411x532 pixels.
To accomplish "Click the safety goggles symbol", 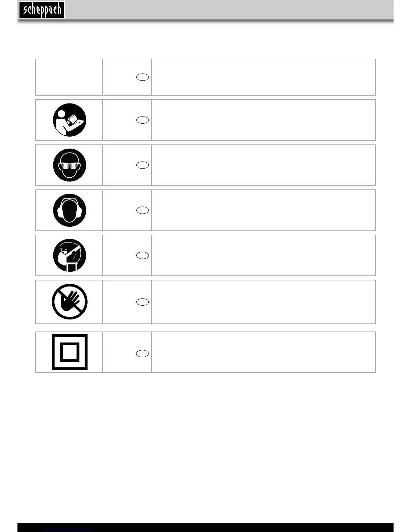I will [x=70, y=165].
